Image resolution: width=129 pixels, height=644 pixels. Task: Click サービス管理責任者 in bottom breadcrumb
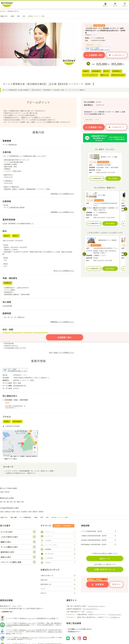25,517
